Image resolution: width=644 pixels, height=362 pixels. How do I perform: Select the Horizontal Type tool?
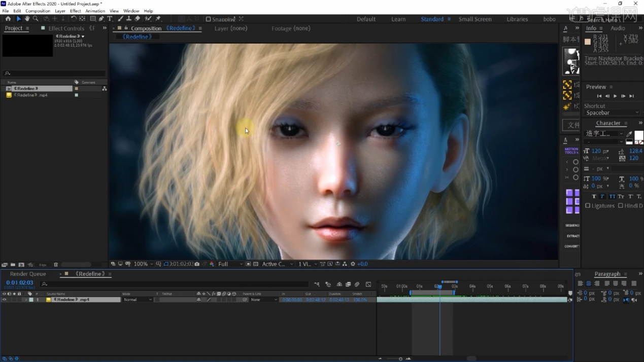[110, 19]
